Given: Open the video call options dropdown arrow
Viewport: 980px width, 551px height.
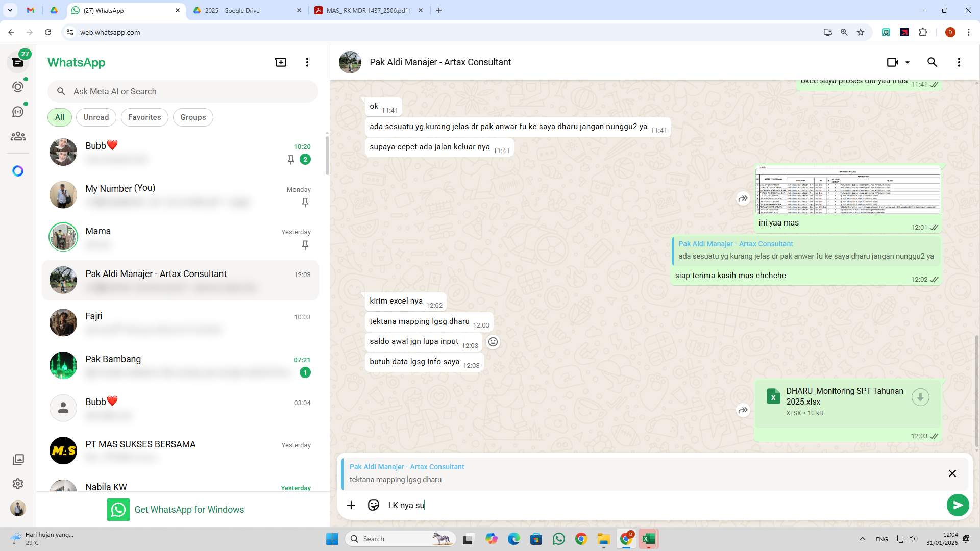Looking at the screenshot, I should [908, 62].
